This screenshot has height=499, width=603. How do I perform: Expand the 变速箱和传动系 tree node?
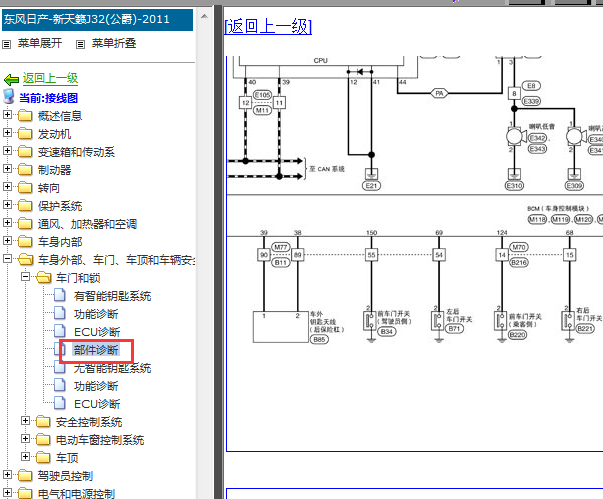[7, 150]
